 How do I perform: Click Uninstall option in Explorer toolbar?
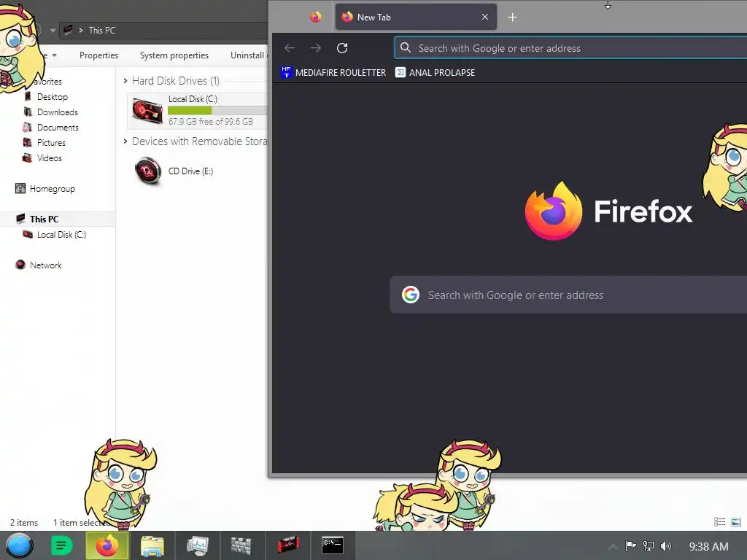[x=248, y=55]
